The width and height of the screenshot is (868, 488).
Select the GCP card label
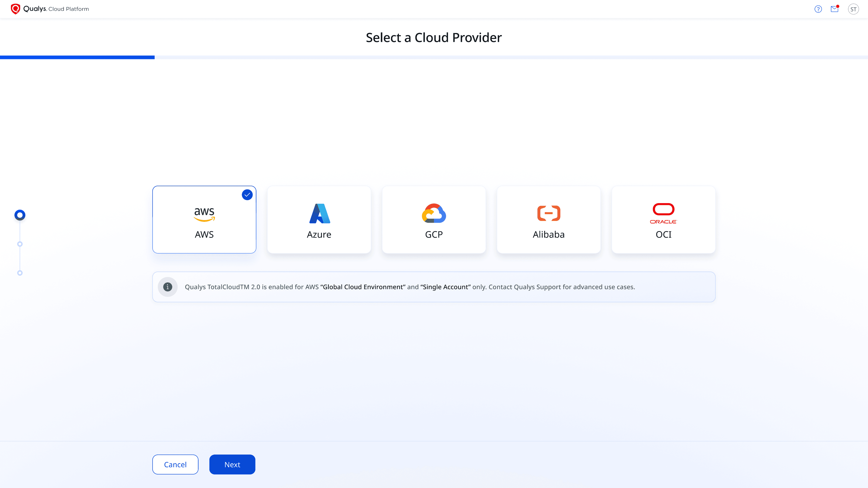434,235
